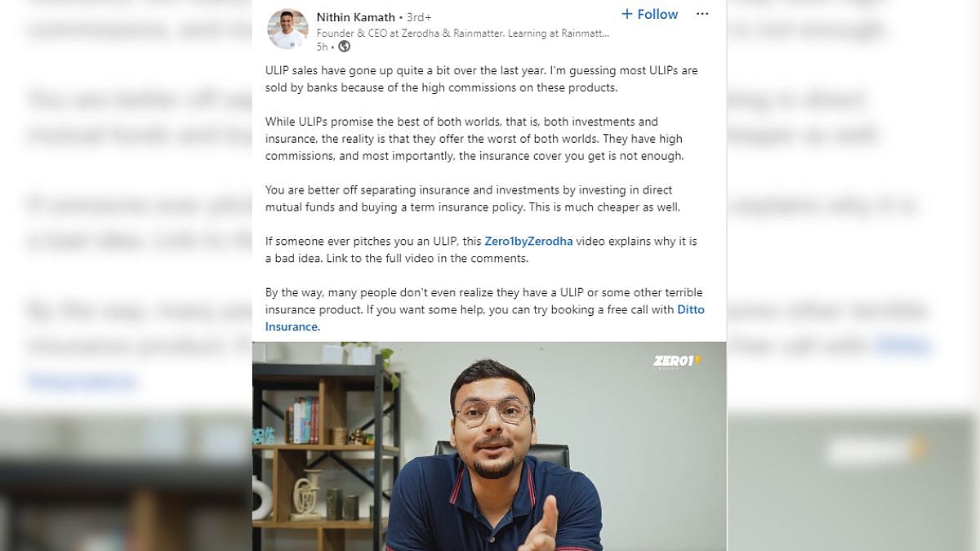
Task: Select the first paragraph of the post text
Action: tap(481, 78)
